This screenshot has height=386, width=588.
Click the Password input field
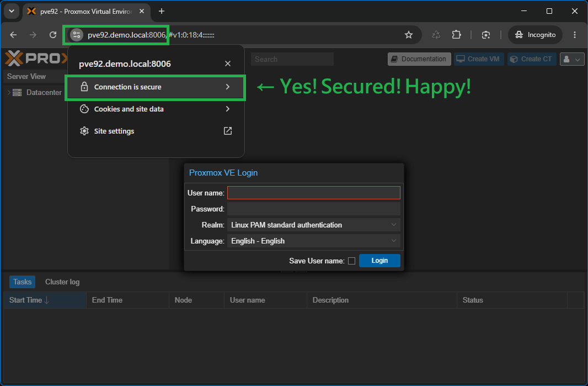coord(314,209)
